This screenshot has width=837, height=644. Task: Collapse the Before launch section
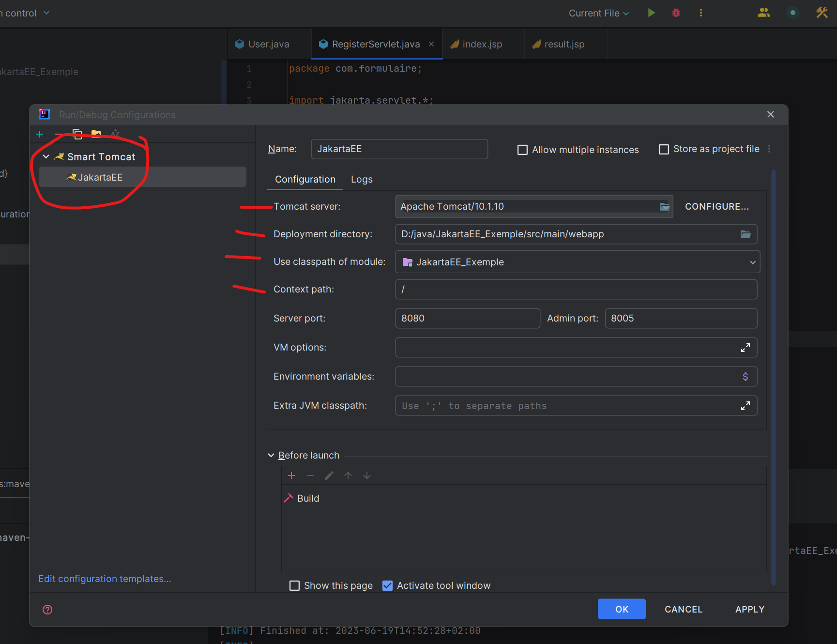click(271, 456)
